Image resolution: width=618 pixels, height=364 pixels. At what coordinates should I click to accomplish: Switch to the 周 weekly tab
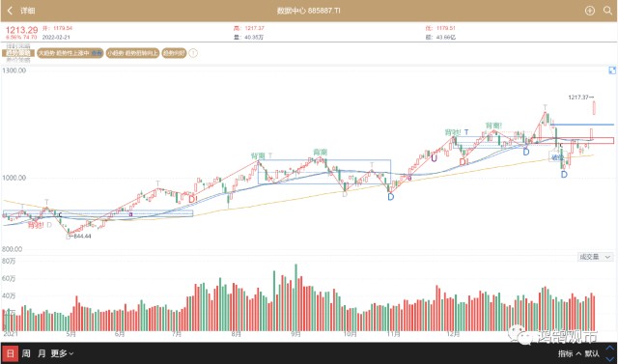(26, 353)
